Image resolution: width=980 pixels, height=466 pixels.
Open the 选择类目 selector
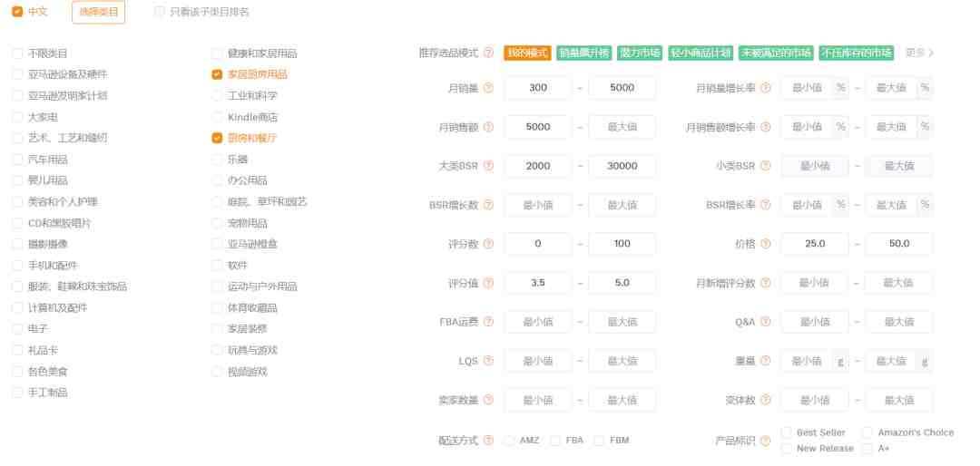coord(98,12)
